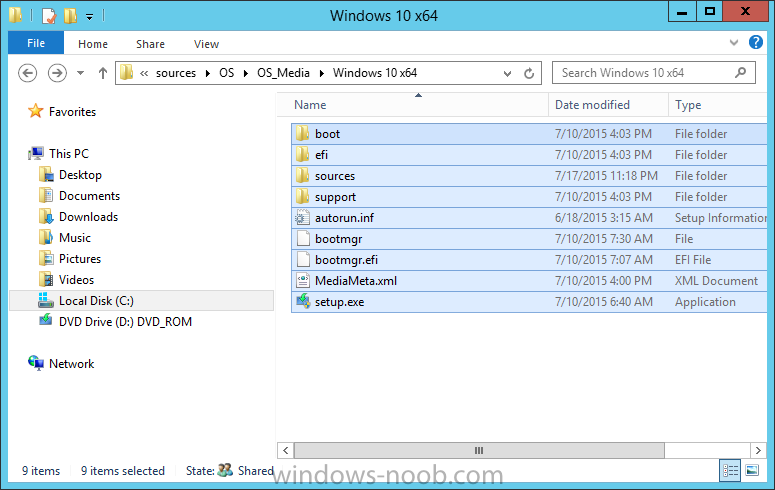Sort by the Type column header
This screenshot has width=775, height=490.
[718, 105]
